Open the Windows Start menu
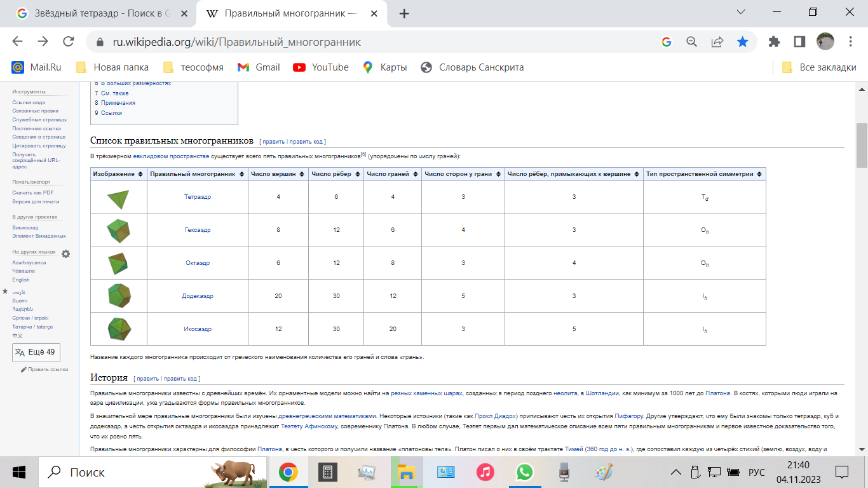 pos(18,472)
